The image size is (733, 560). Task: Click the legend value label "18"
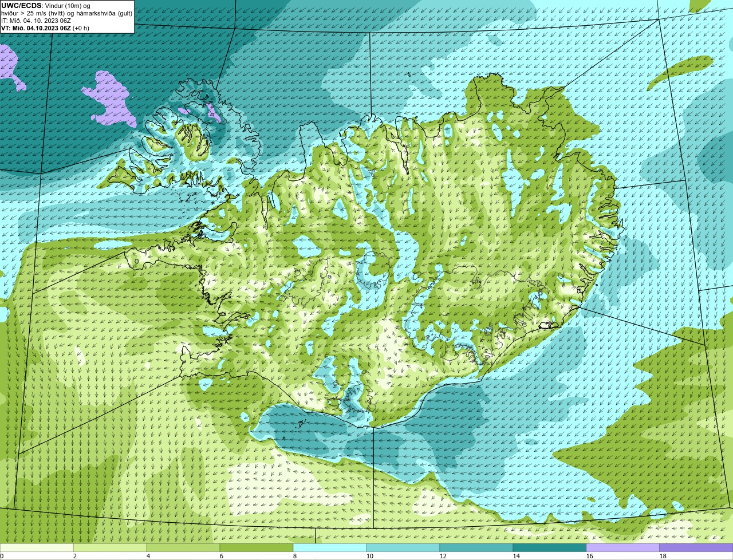coord(663,556)
